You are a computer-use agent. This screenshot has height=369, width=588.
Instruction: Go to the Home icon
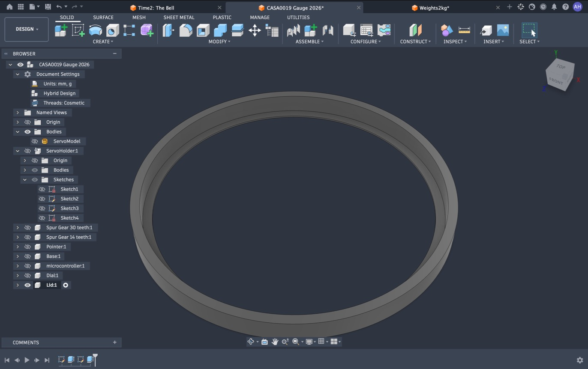pos(9,7)
